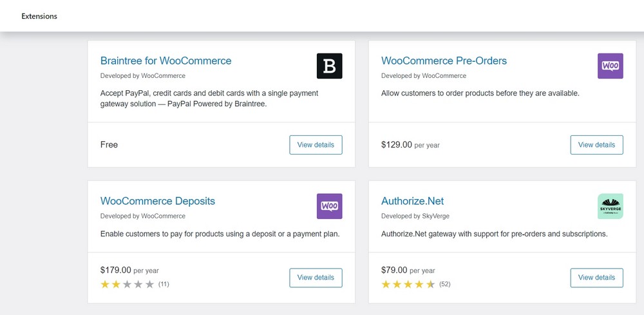View details for Authorize.Net

click(x=596, y=278)
